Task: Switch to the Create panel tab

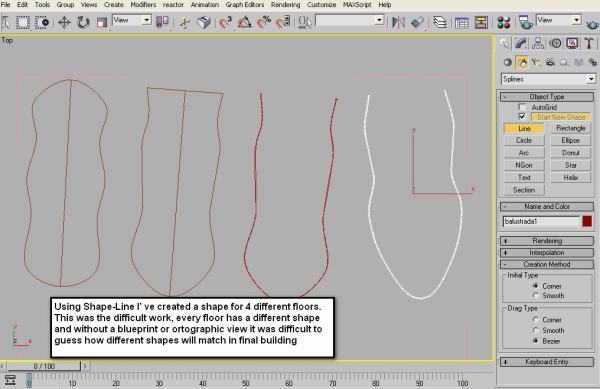Action: (x=505, y=44)
